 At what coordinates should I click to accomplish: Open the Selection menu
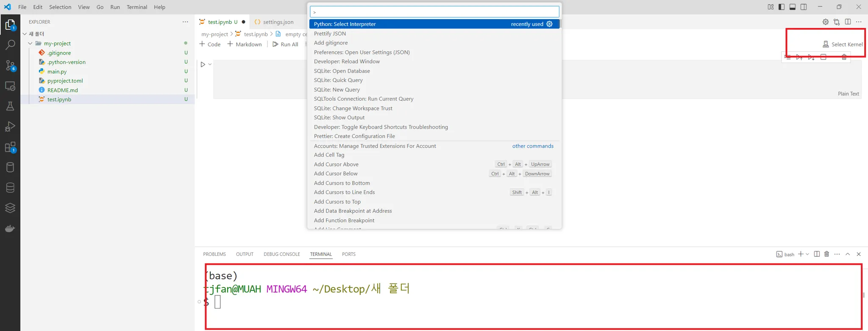pyautogui.click(x=60, y=7)
